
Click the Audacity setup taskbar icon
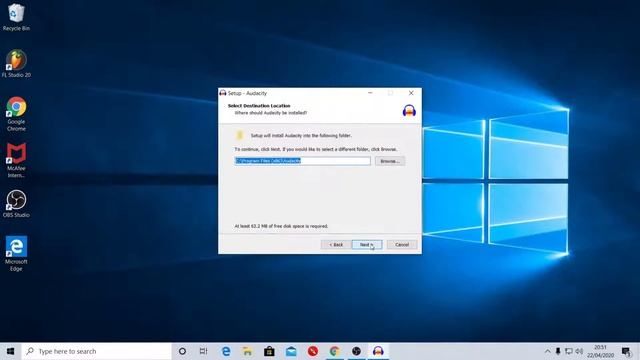pos(378,351)
